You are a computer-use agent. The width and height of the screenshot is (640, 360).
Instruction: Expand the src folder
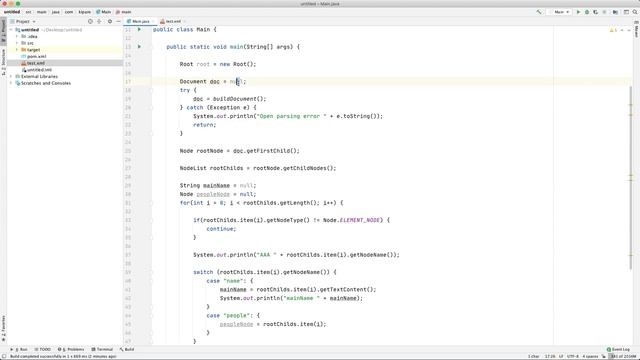coord(17,43)
